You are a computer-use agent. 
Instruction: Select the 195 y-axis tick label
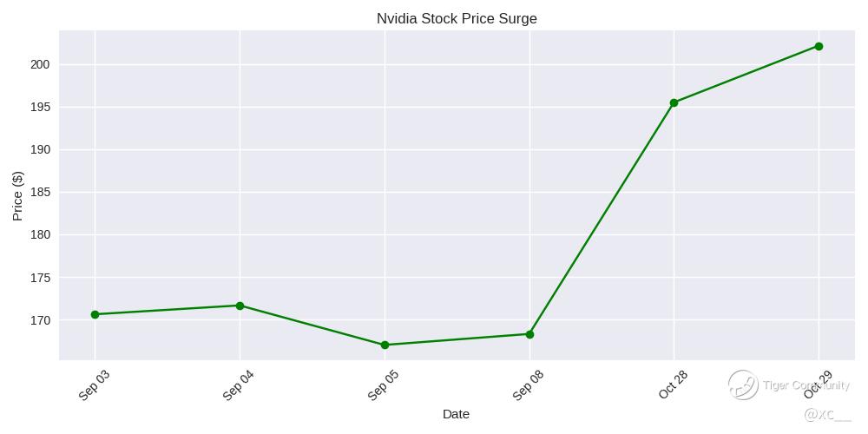click(41, 107)
